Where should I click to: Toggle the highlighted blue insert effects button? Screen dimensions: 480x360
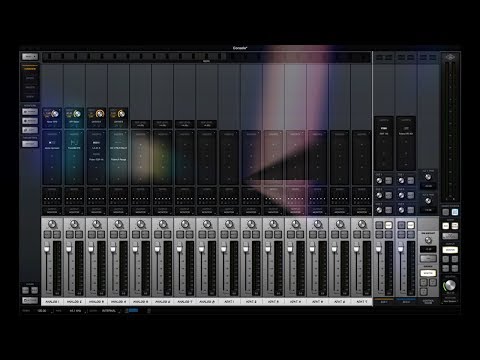click(455, 212)
